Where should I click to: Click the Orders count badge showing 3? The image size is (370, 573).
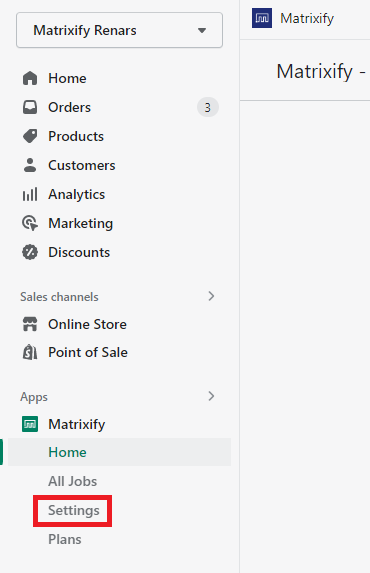208,107
